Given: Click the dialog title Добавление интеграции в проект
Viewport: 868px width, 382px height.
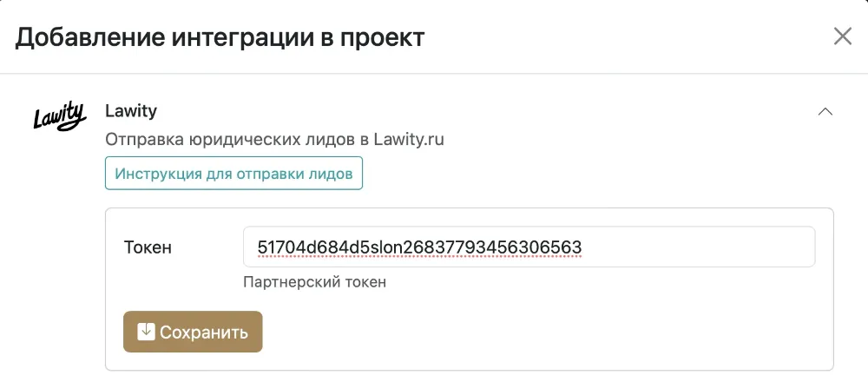Looking at the screenshot, I should pyautogui.click(x=220, y=37).
